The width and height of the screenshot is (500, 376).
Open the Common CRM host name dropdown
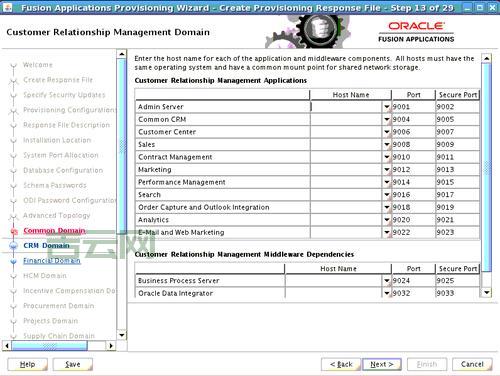point(386,119)
